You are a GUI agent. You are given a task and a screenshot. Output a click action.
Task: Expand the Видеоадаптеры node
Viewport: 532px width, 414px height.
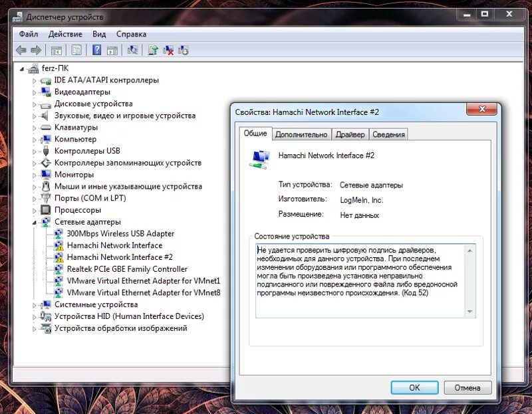tap(35, 92)
